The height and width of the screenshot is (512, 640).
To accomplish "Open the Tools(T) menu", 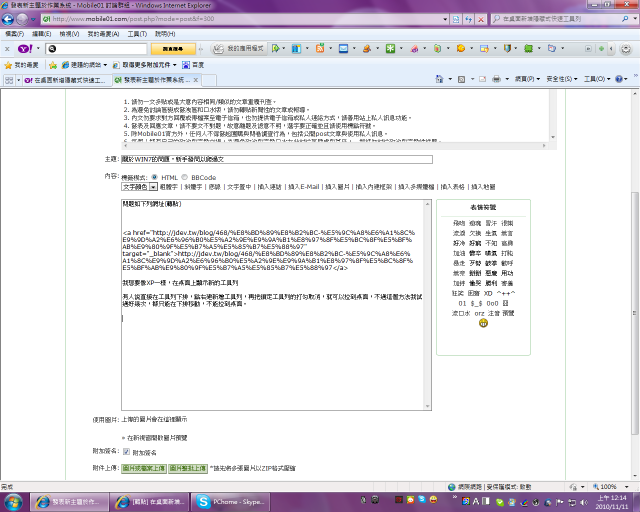I will click(x=137, y=34).
